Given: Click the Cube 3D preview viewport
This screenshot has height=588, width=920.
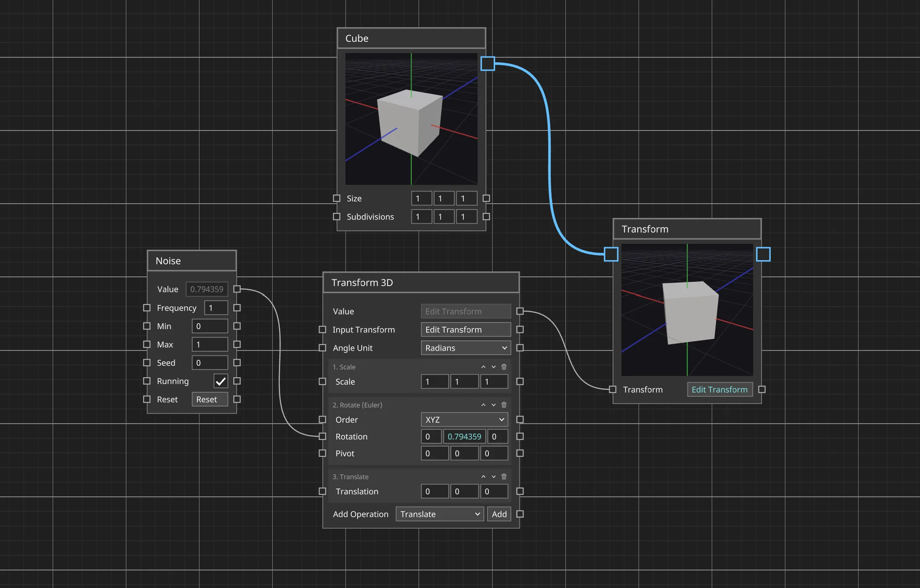Looking at the screenshot, I should tap(411, 119).
